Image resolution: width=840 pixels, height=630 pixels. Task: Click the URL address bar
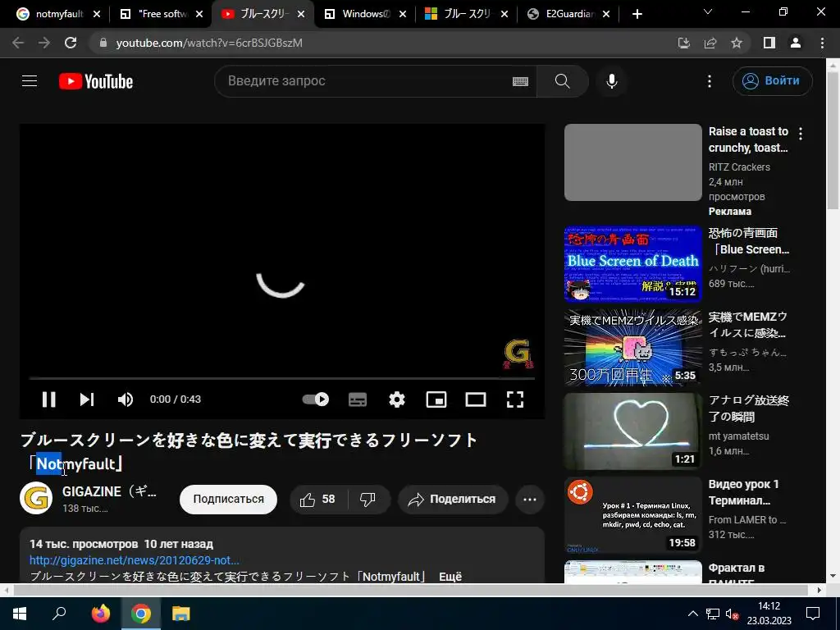tap(375, 43)
